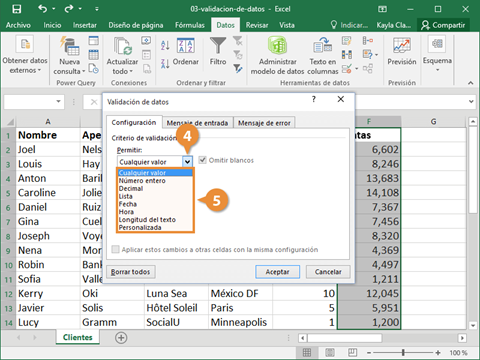
Task: Switch to Mensaje de entrada tab
Action: 197,123
